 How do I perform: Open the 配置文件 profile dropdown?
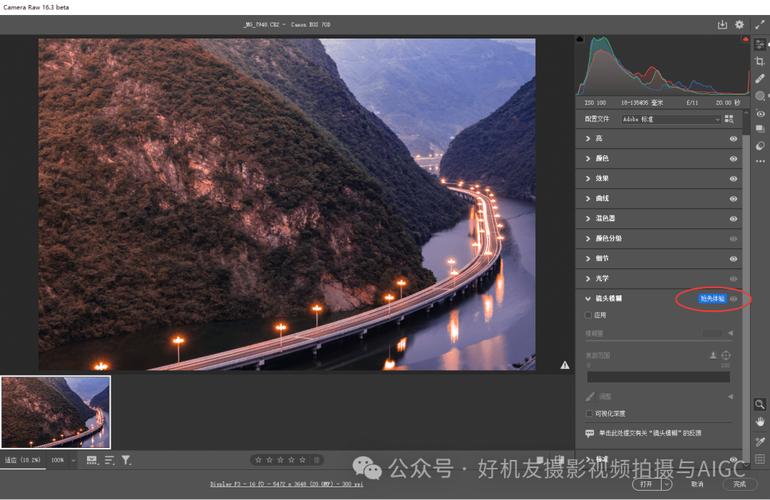click(x=670, y=119)
